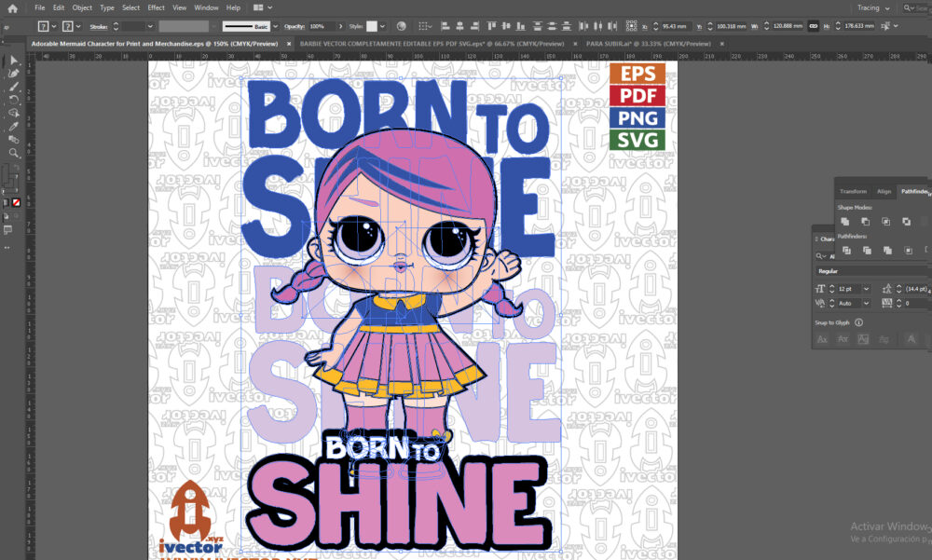Click the X position field 95.43 mm

point(676,26)
